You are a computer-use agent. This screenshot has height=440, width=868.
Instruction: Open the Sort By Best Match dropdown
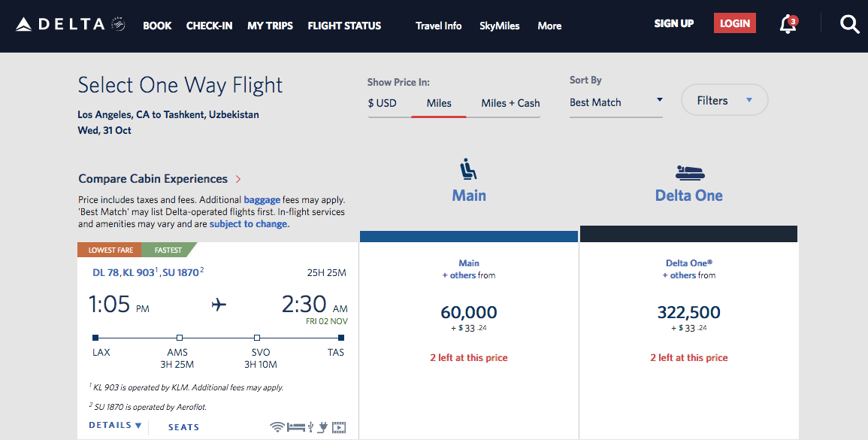[616, 102]
